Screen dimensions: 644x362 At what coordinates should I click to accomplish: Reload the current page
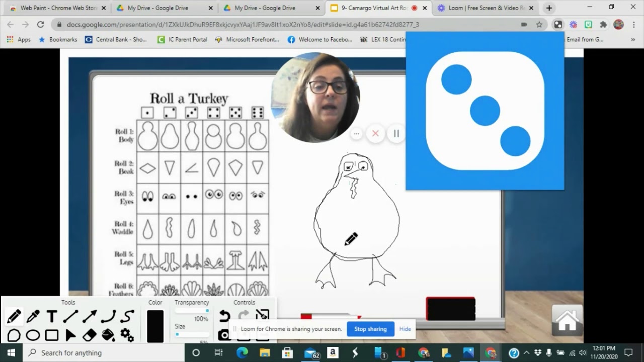pos(41,24)
